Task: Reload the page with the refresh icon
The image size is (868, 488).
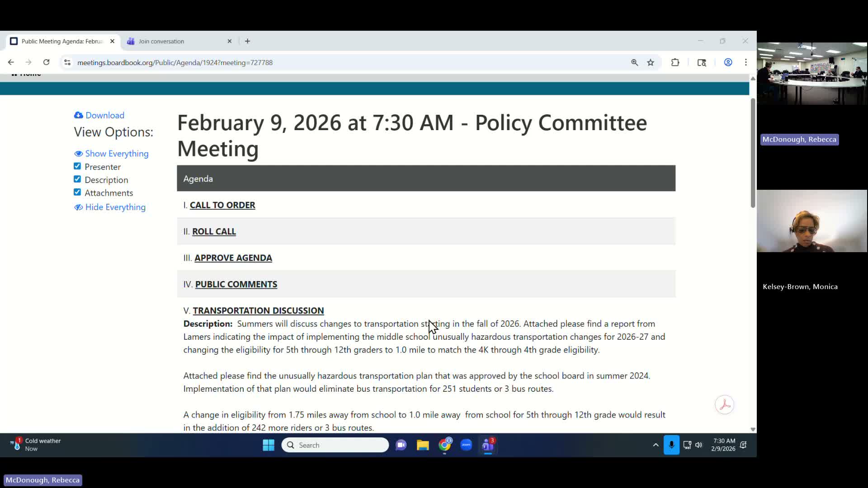Action: click(46, 62)
